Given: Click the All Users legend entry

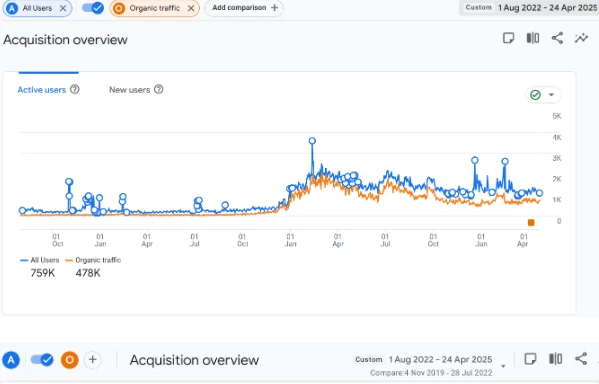Looking at the screenshot, I should 40,260.
